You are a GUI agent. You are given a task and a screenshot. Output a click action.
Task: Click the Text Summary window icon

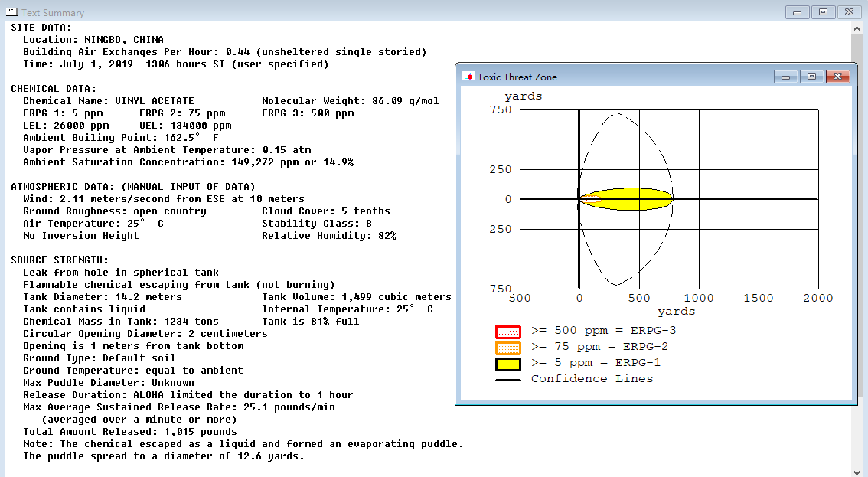(11, 11)
